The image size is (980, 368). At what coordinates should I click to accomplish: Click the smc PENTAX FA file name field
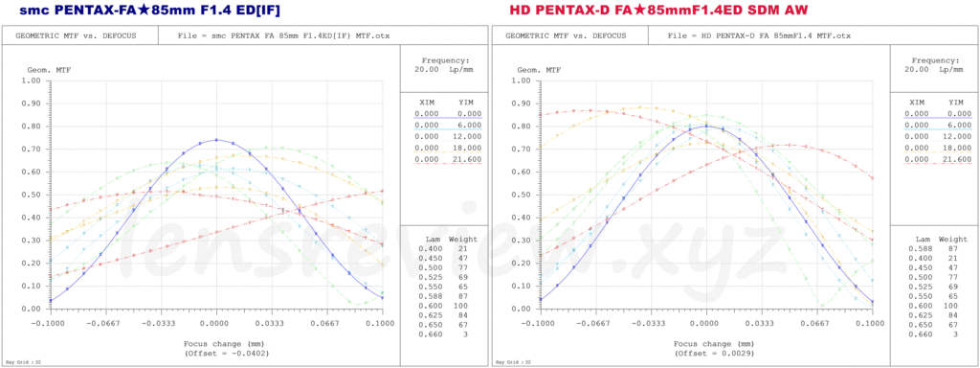click(x=283, y=35)
